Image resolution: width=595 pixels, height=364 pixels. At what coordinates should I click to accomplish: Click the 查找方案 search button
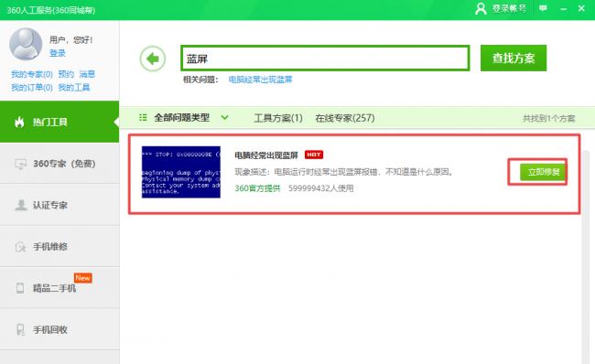pos(514,58)
